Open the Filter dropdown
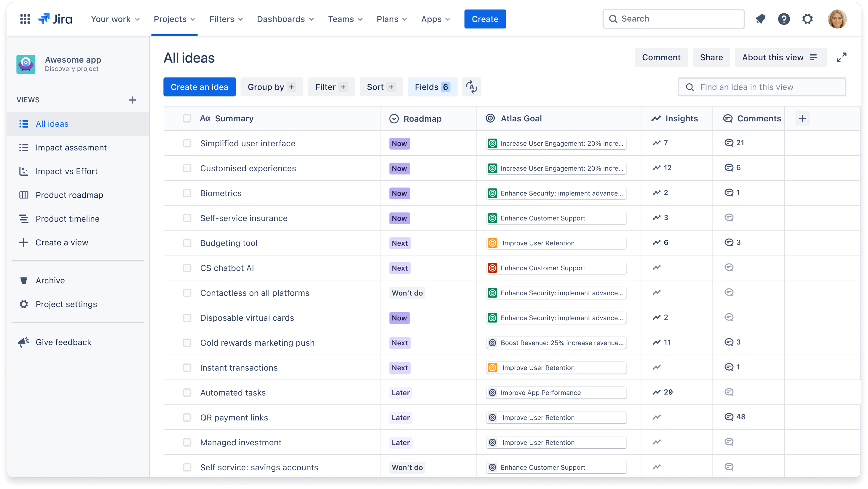This screenshot has height=489, width=868. tap(330, 87)
